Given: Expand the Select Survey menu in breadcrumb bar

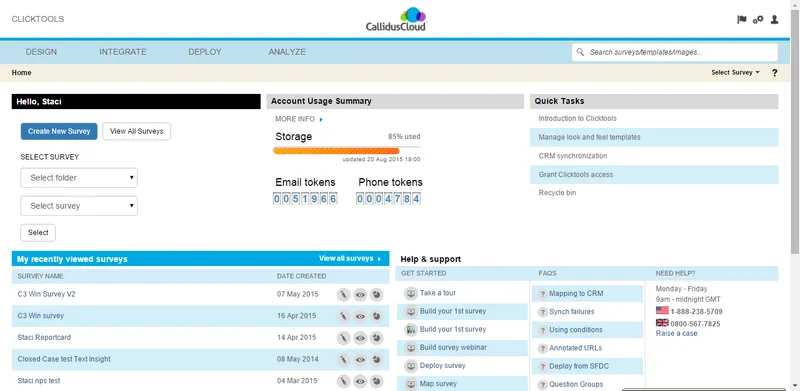Looking at the screenshot, I should coord(735,72).
